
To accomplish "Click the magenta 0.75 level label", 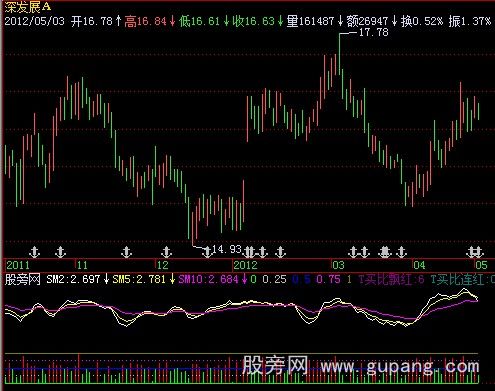I will click(x=329, y=279).
